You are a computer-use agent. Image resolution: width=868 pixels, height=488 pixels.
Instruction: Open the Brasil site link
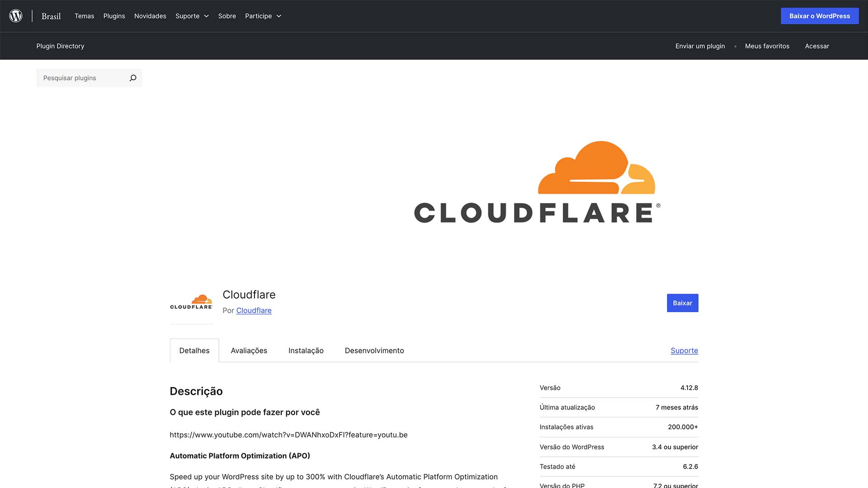point(51,16)
